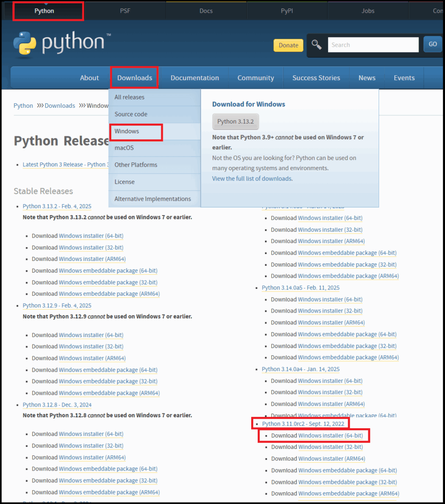445x504 pixels.
Task: Go to the PyPI top bar tab
Action: point(287,11)
